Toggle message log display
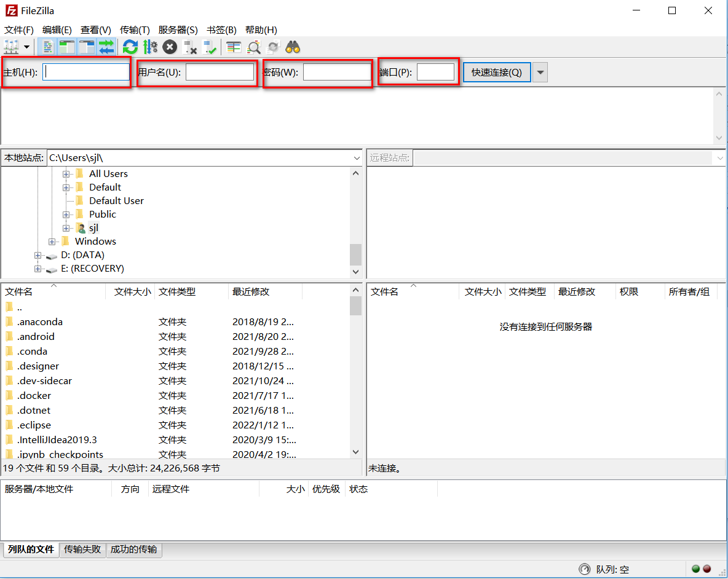Image resolution: width=728 pixels, height=579 pixels. [x=47, y=47]
